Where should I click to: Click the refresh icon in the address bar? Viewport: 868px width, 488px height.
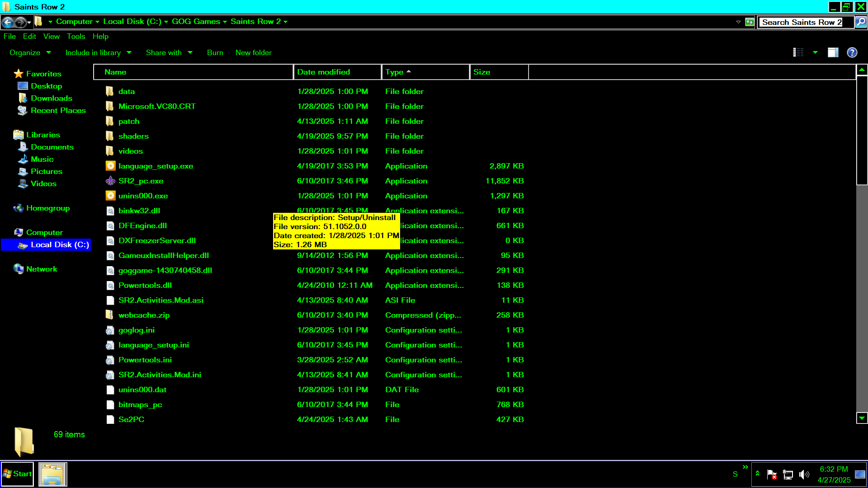(750, 22)
